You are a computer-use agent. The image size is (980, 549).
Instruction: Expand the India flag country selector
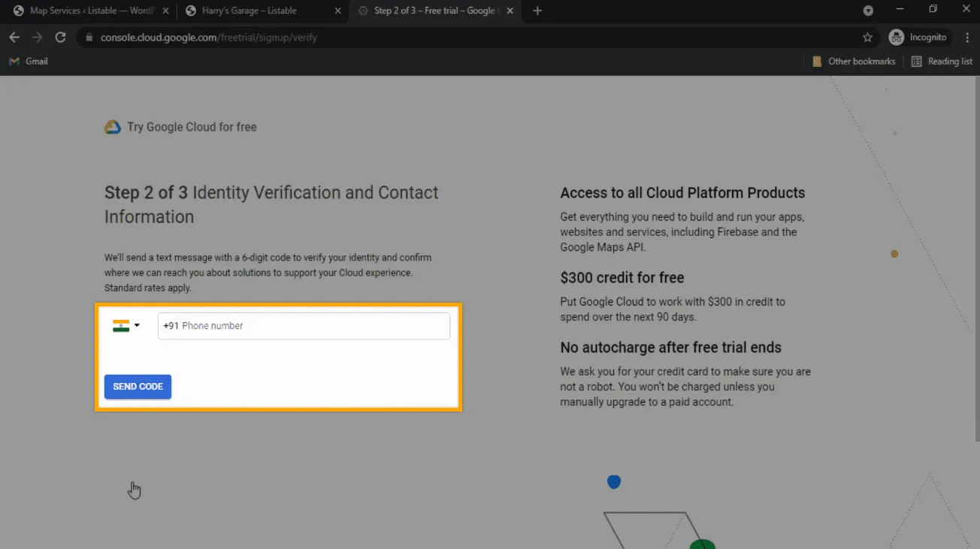pyautogui.click(x=126, y=326)
